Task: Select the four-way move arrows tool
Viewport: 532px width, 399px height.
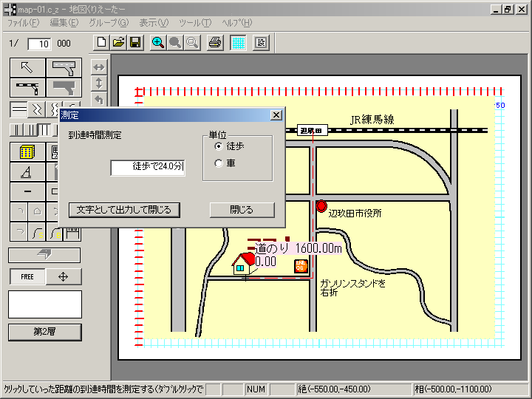Action: pyautogui.click(x=64, y=276)
